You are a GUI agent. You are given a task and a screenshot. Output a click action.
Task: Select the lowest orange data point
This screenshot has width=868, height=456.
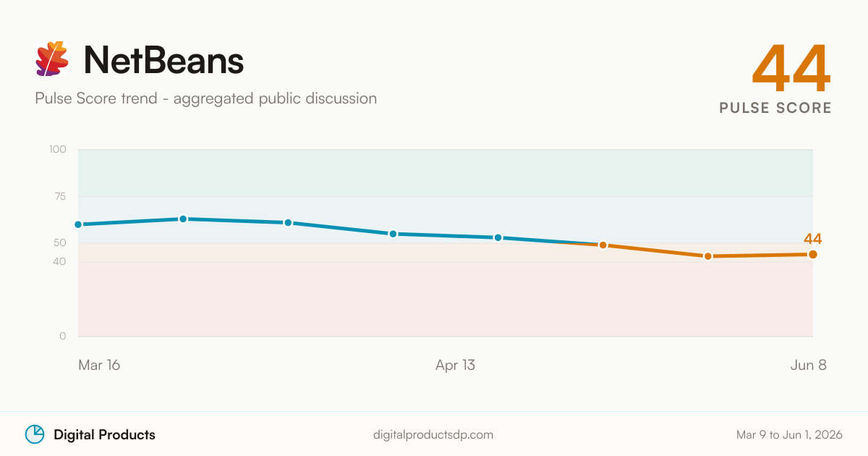tap(708, 256)
